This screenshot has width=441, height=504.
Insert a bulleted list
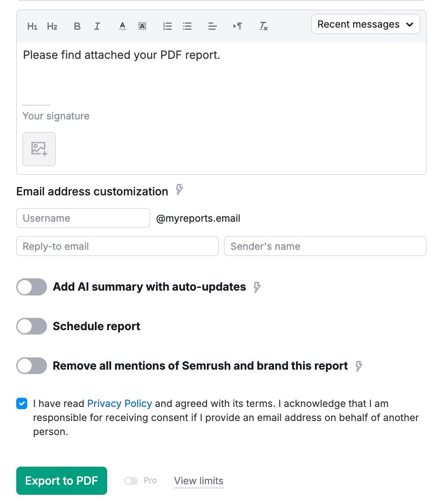point(187,26)
